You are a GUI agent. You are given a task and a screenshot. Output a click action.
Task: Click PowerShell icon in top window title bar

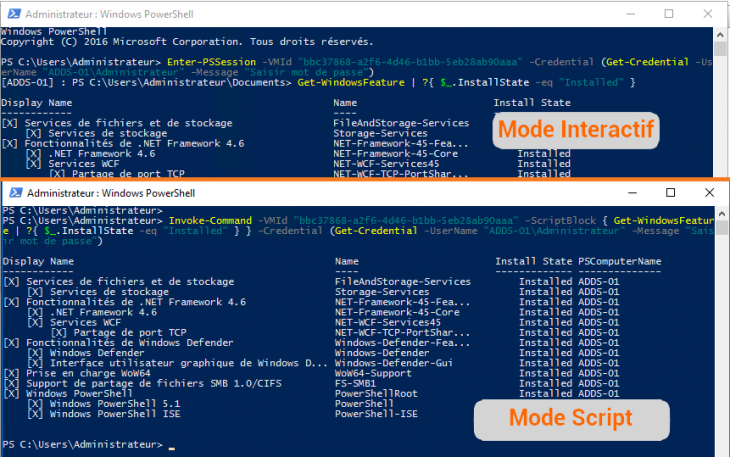14,14
